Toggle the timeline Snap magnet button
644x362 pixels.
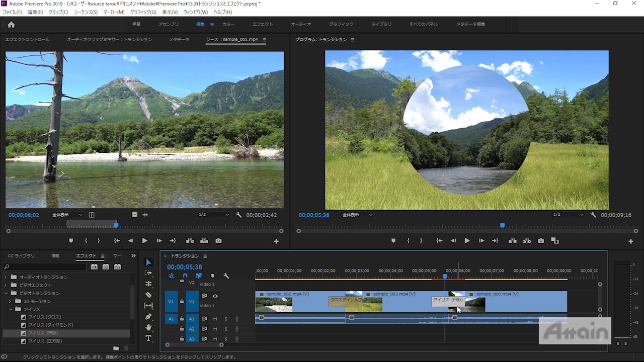click(185, 276)
